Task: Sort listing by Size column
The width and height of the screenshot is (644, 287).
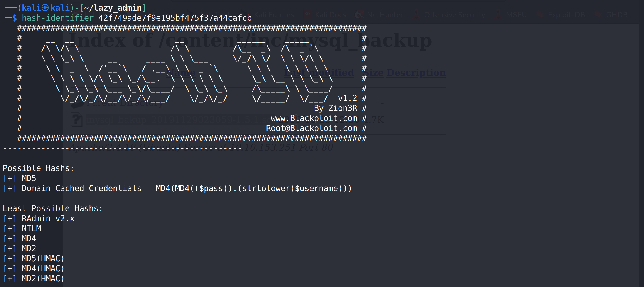Action: click(374, 73)
